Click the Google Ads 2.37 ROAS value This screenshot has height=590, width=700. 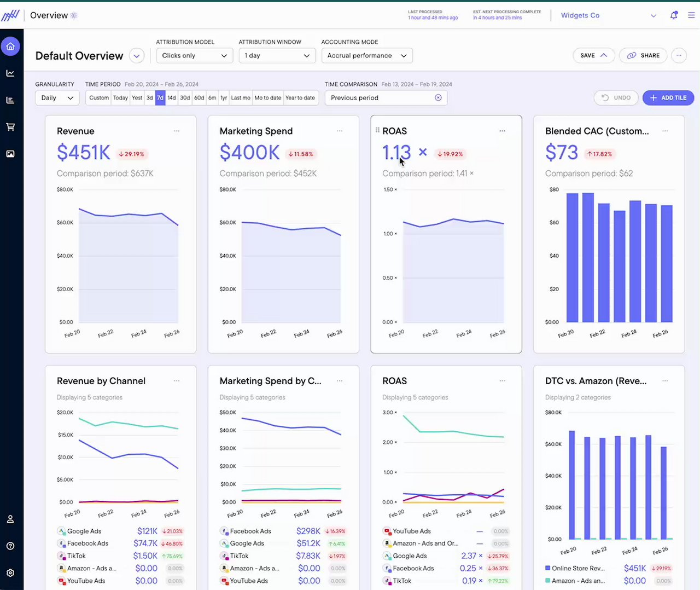(471, 556)
